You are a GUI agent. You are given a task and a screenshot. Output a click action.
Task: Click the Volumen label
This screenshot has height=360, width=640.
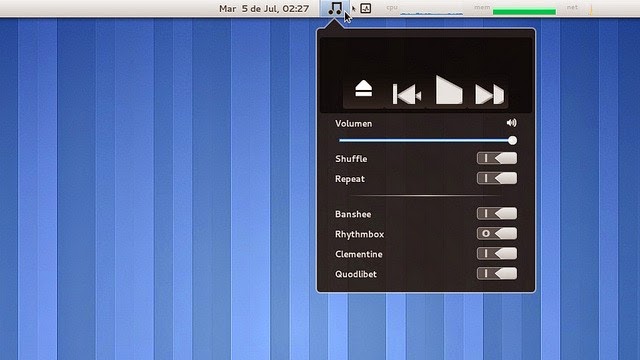click(353, 124)
